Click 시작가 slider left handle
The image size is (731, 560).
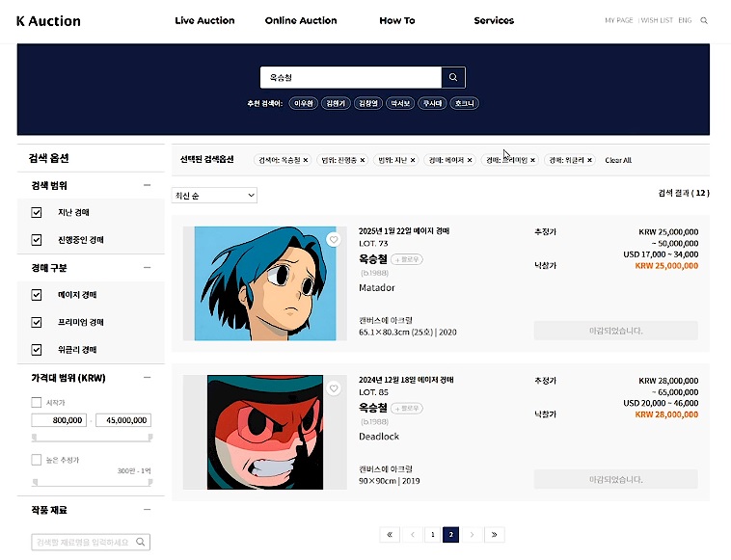[34, 437]
